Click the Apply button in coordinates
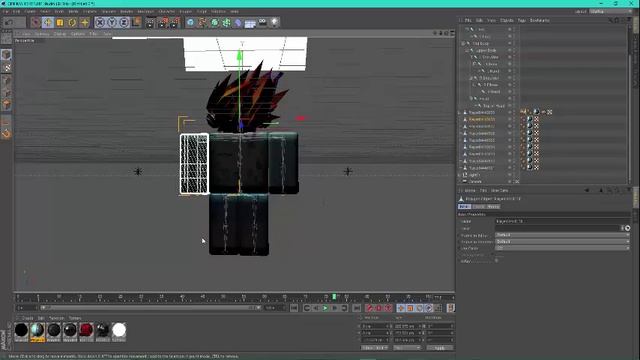The image size is (640, 360). coord(440,348)
